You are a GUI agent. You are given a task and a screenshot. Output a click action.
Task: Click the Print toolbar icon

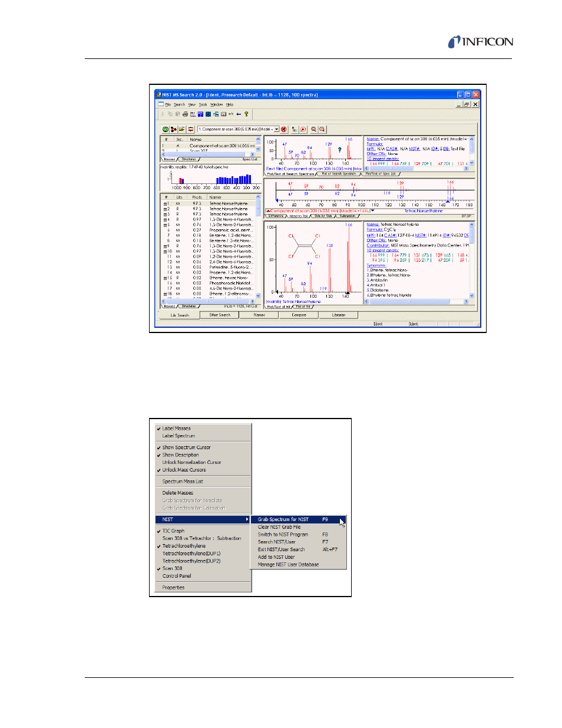pyautogui.click(x=185, y=114)
